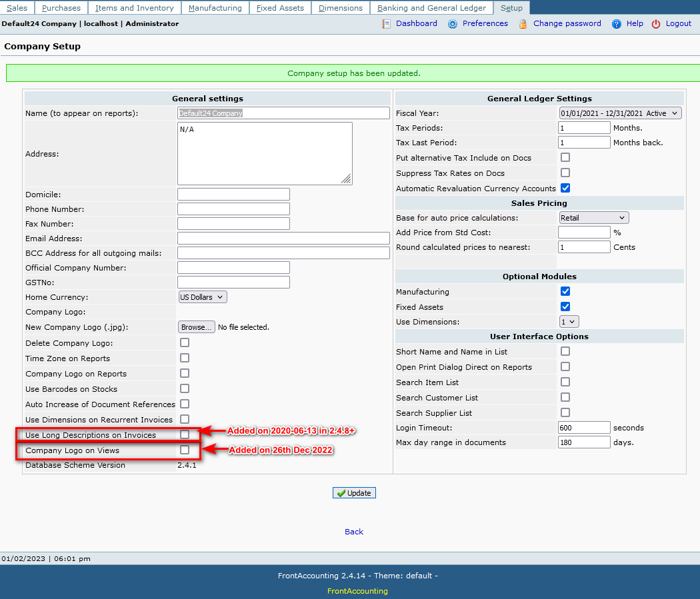Image resolution: width=700 pixels, height=599 pixels.
Task: Toggle Open Print Dialog Direct on Reports
Action: 565,366
